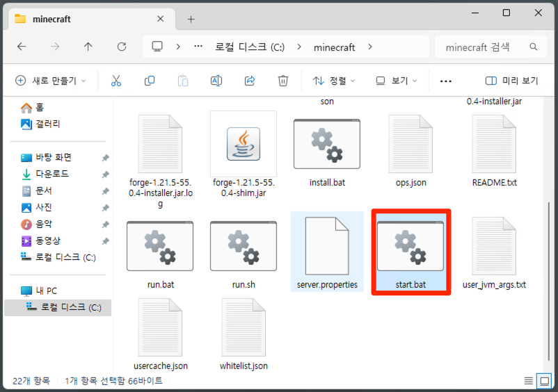The image size is (558, 392).
Task: Unpin 바탕 화면 using its pin icon
Action: click(x=105, y=158)
